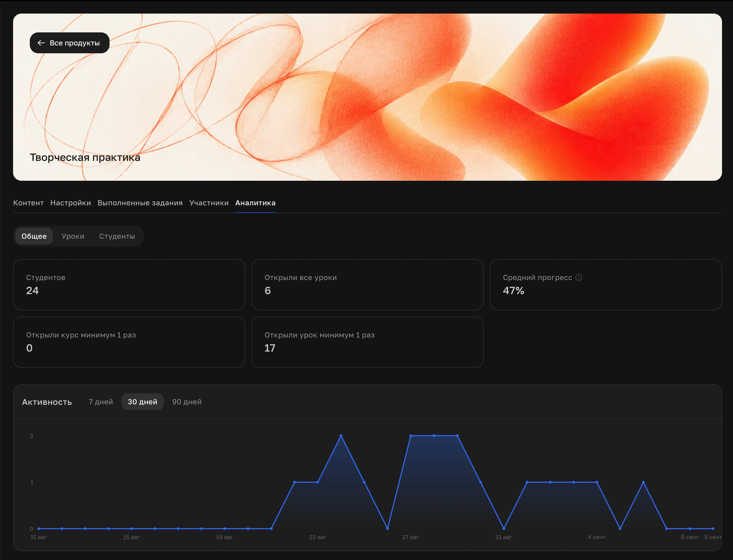
Task: Select the 'Общее' analytics segment
Action: (x=34, y=236)
